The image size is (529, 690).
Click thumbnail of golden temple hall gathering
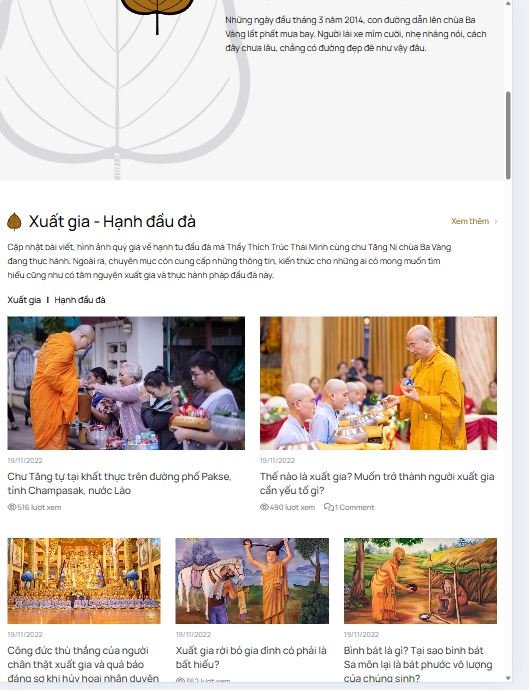coord(84,580)
